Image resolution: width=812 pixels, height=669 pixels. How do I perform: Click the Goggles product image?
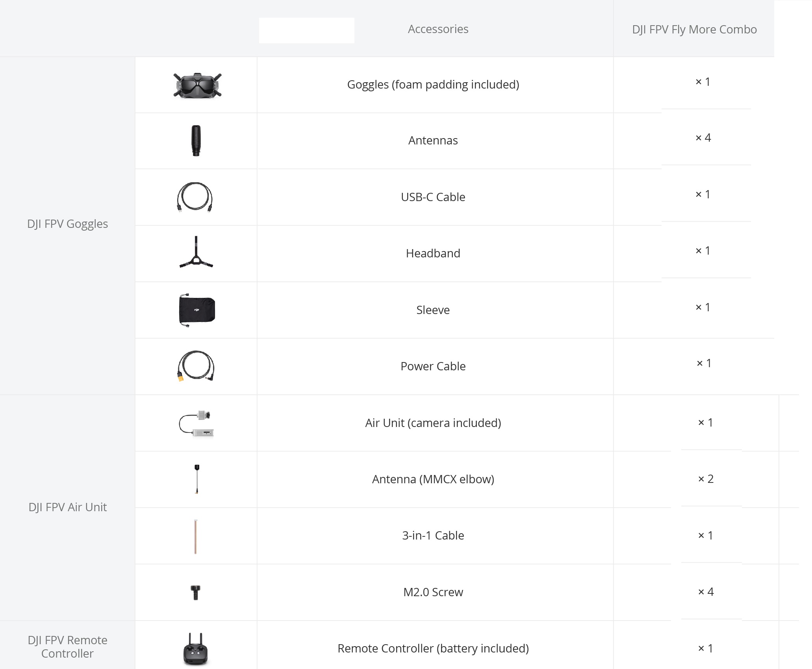click(x=197, y=85)
